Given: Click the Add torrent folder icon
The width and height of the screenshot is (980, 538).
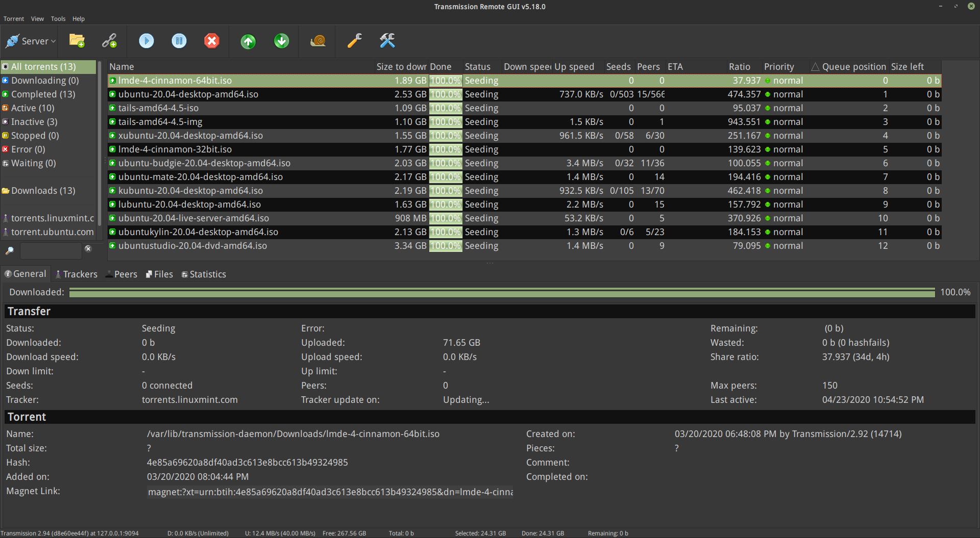Looking at the screenshot, I should (x=77, y=41).
